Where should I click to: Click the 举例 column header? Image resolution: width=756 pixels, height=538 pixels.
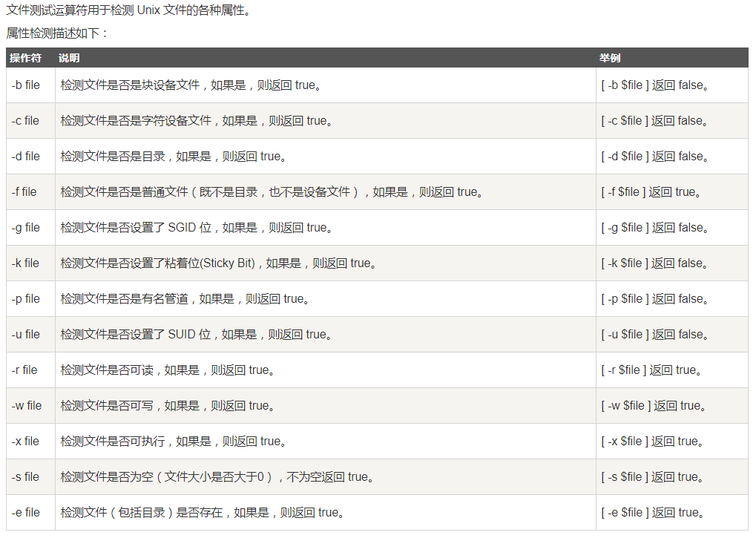(x=610, y=58)
